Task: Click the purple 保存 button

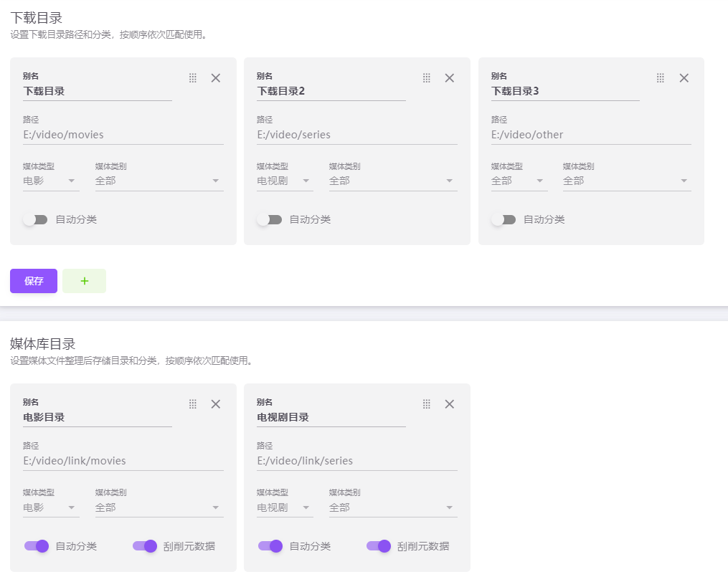Action: tap(34, 281)
